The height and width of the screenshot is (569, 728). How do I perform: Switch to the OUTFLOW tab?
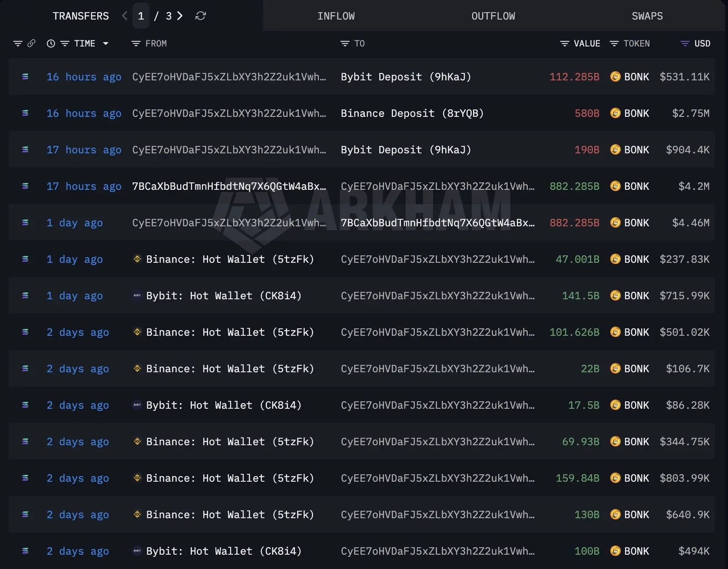493,16
